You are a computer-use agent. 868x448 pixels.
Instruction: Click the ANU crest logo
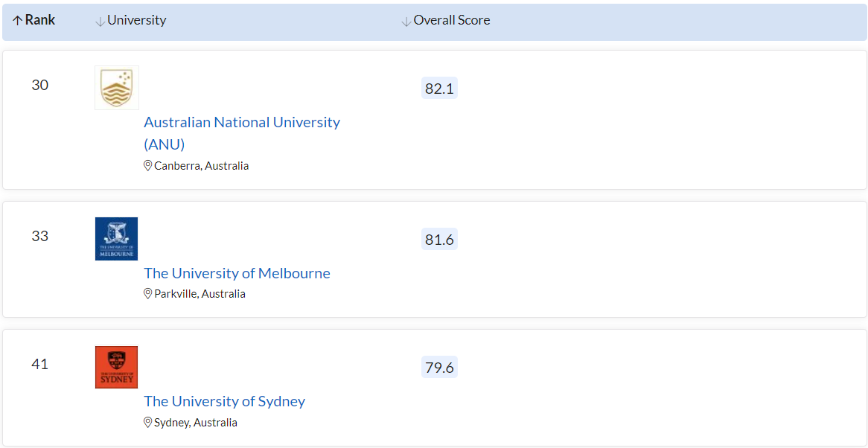pos(117,88)
